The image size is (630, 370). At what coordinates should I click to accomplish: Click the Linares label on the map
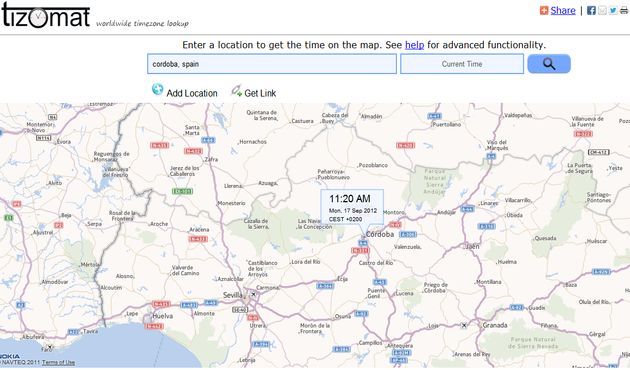click(489, 203)
